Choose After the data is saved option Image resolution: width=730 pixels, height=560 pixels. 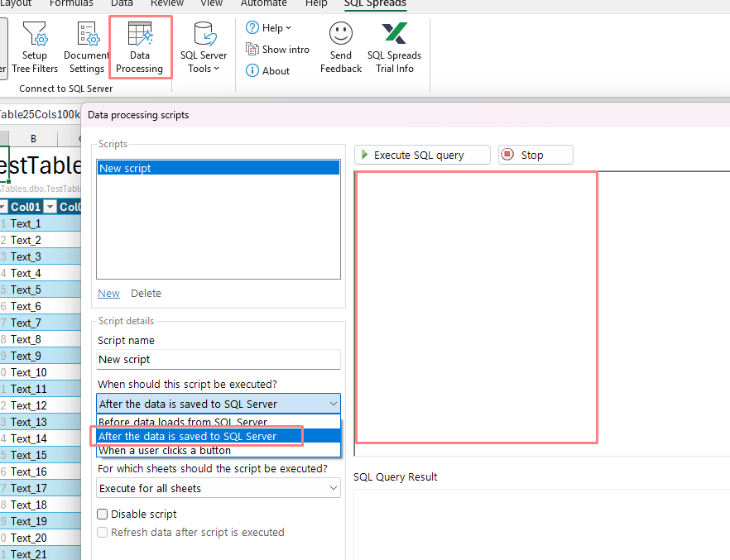(x=219, y=436)
